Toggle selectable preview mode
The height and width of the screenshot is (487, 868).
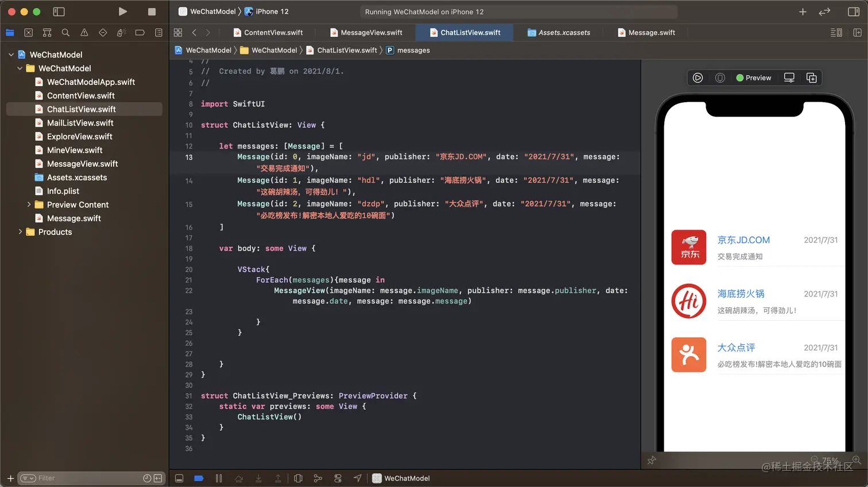(x=720, y=78)
